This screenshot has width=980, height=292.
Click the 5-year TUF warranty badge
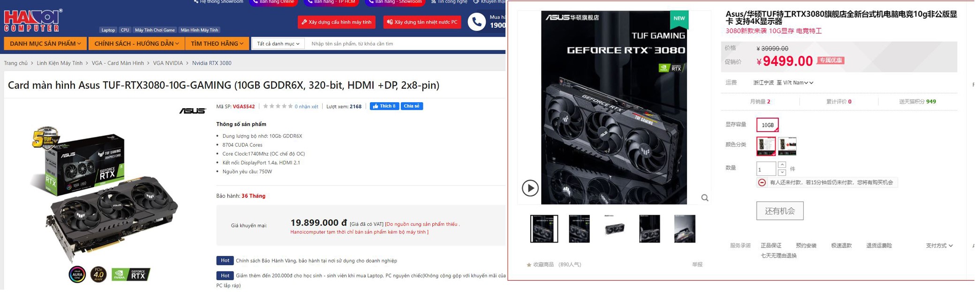point(46,137)
